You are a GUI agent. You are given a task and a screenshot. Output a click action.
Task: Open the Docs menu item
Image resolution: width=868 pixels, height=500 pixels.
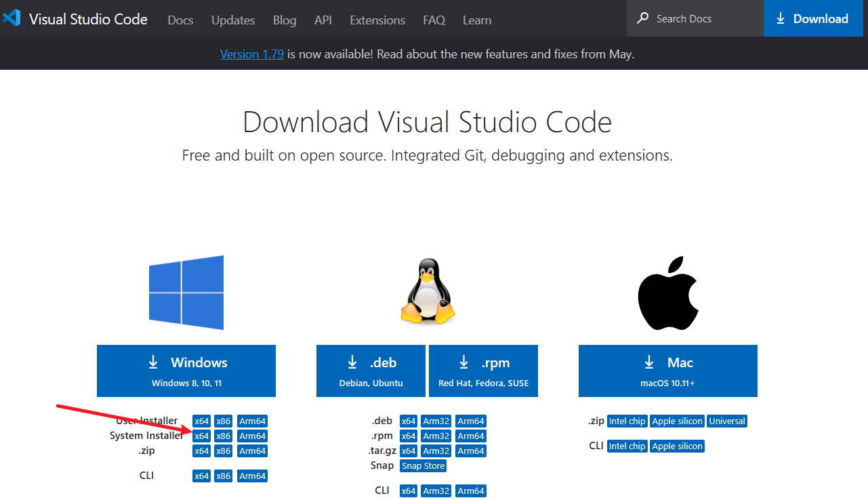click(181, 20)
